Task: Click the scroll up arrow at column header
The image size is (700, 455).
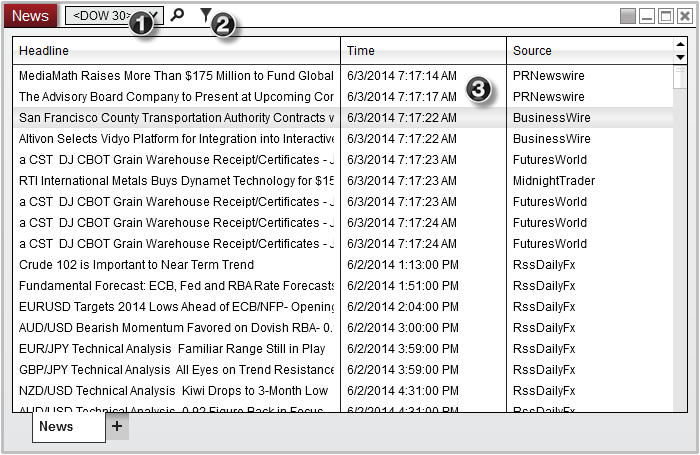Action: (x=680, y=44)
